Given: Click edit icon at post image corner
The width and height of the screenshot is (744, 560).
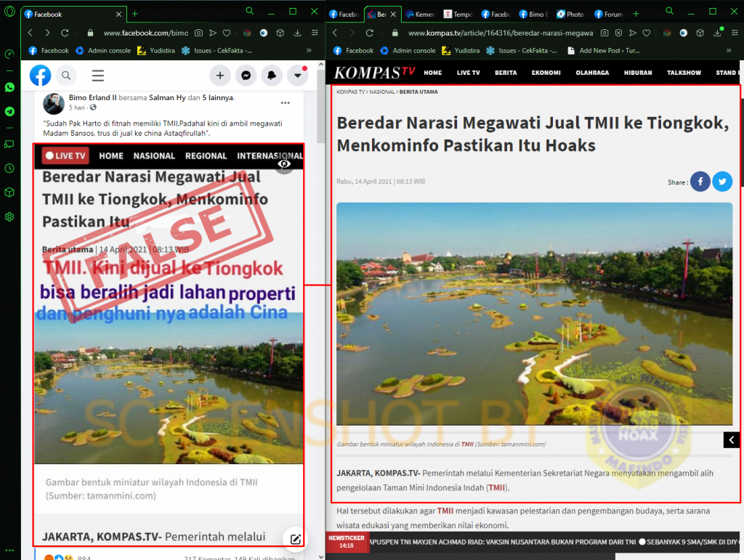Looking at the screenshot, I should tap(295, 539).
